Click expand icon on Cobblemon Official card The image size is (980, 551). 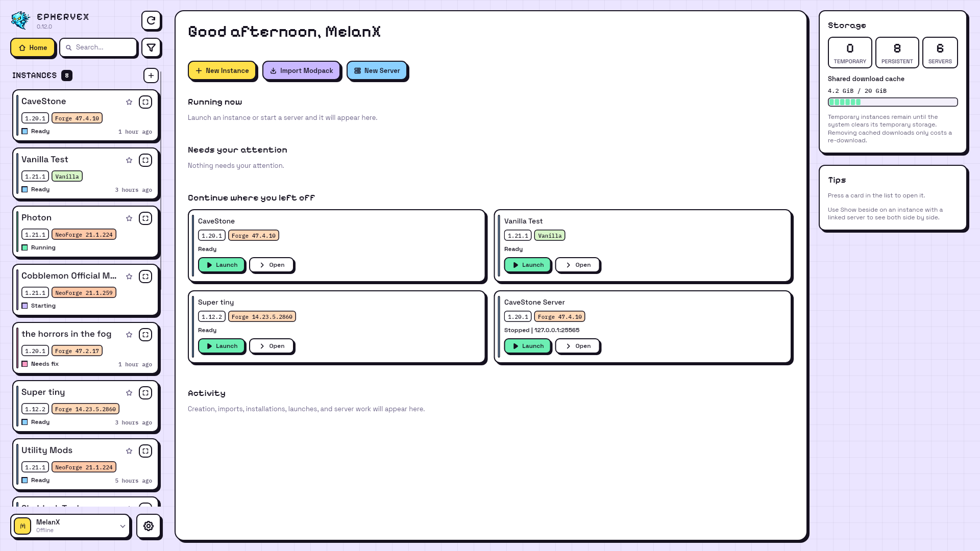(145, 277)
